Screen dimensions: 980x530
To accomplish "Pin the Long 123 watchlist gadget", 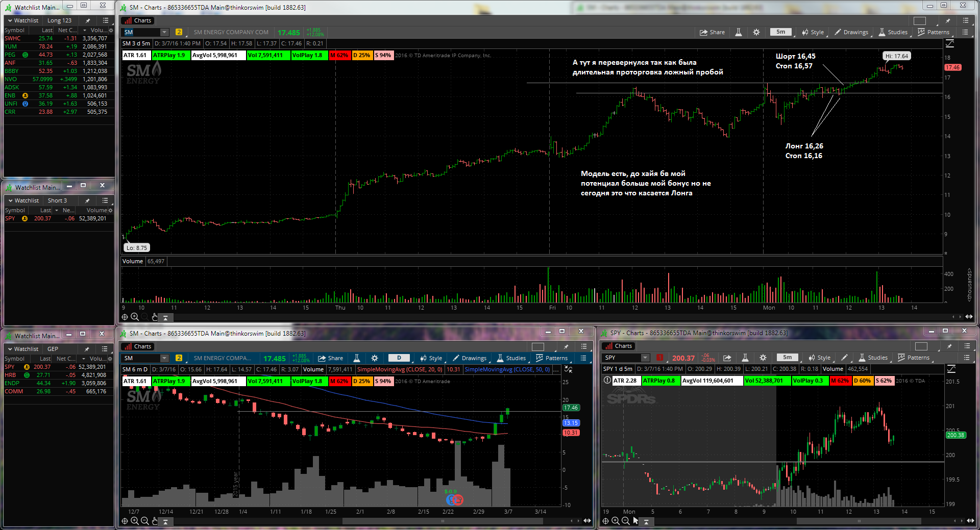I will 88,20.
